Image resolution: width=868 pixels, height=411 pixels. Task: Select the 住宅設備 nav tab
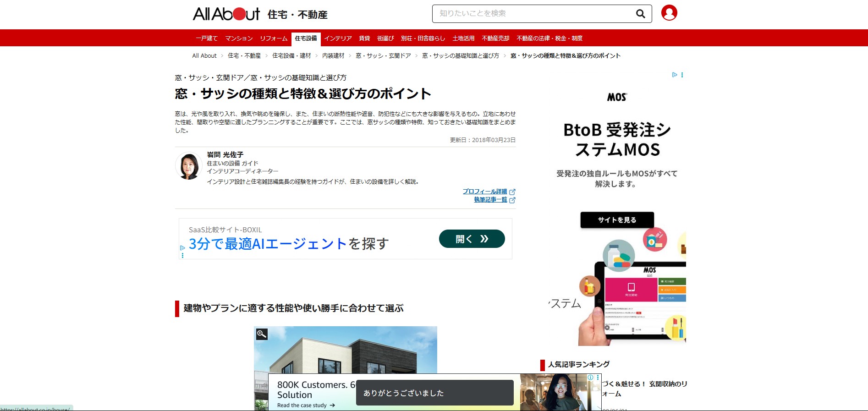point(306,38)
